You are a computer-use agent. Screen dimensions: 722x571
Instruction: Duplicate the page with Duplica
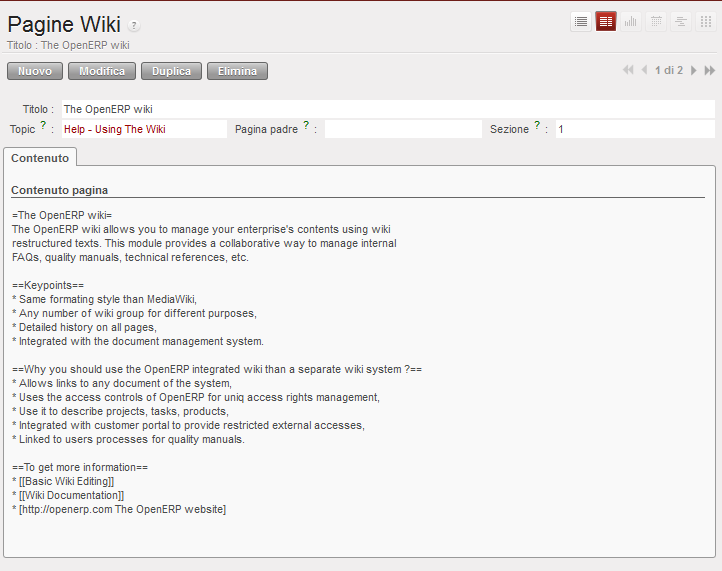coord(171,71)
